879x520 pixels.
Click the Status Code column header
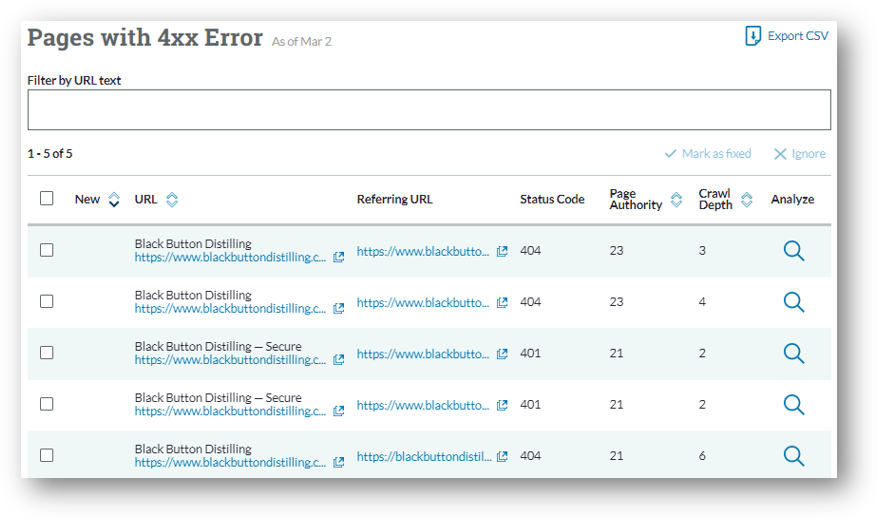[552, 199]
